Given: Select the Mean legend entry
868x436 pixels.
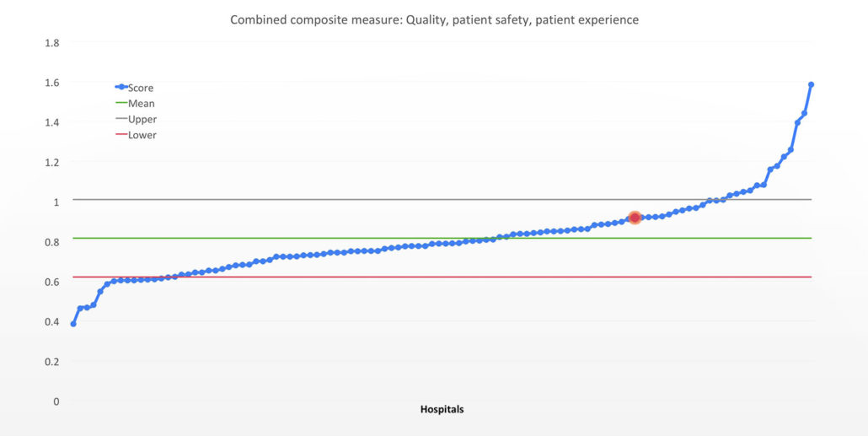Looking at the screenshot, I should point(135,103).
